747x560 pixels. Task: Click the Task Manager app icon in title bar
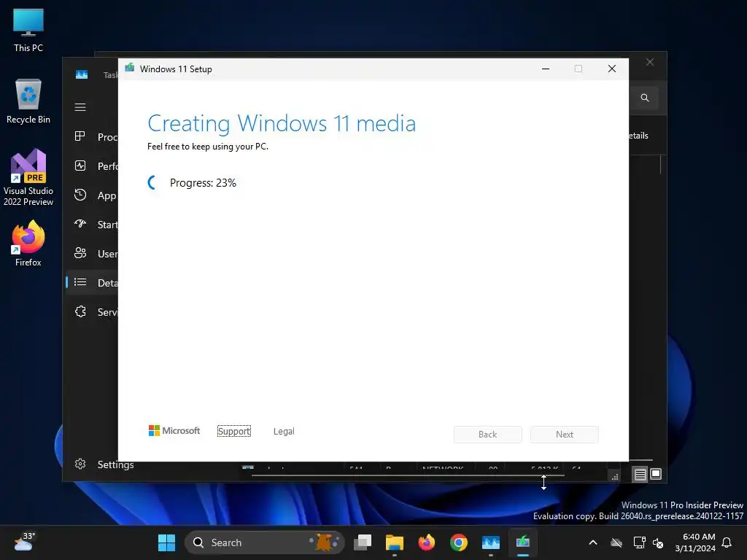[x=82, y=75]
